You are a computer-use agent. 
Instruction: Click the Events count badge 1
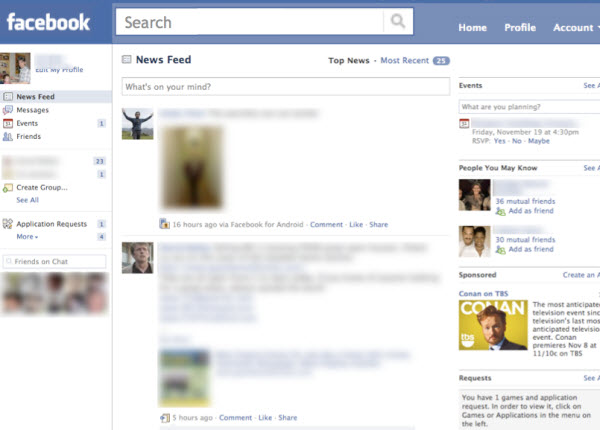tap(101, 123)
